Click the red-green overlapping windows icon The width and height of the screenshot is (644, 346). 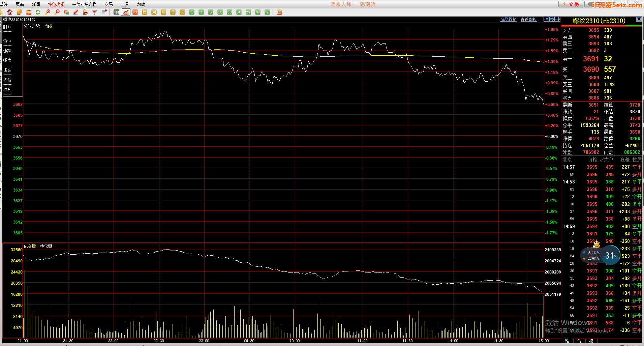pos(66,12)
